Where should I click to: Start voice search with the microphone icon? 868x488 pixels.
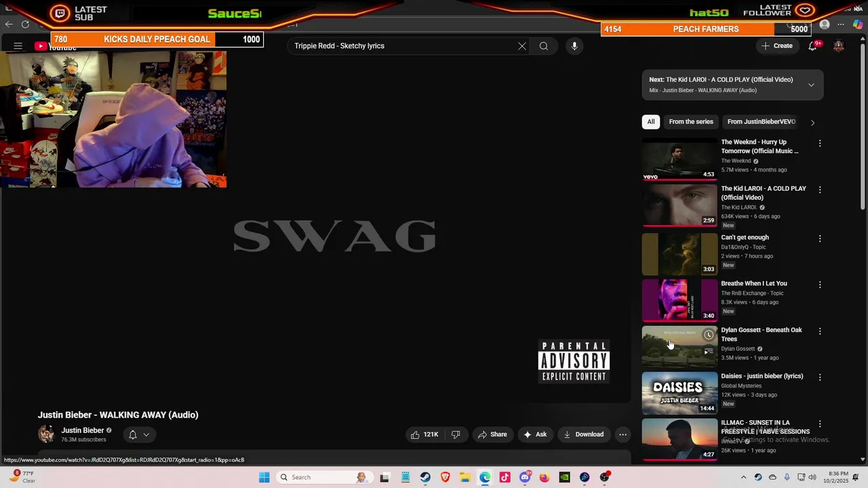tap(574, 46)
